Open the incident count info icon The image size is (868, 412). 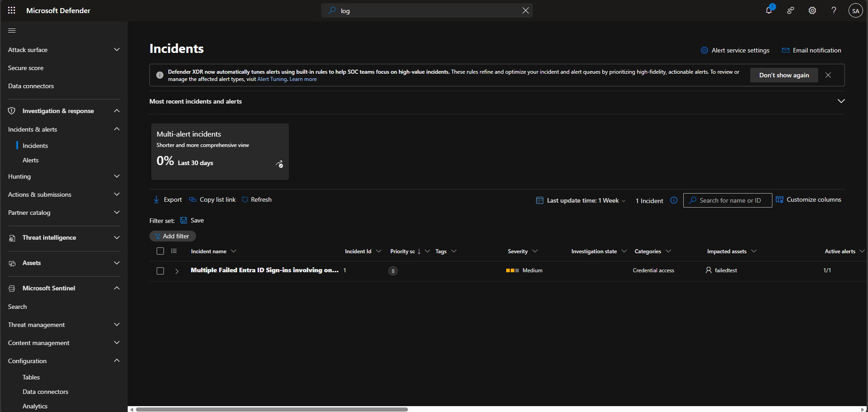(x=674, y=200)
